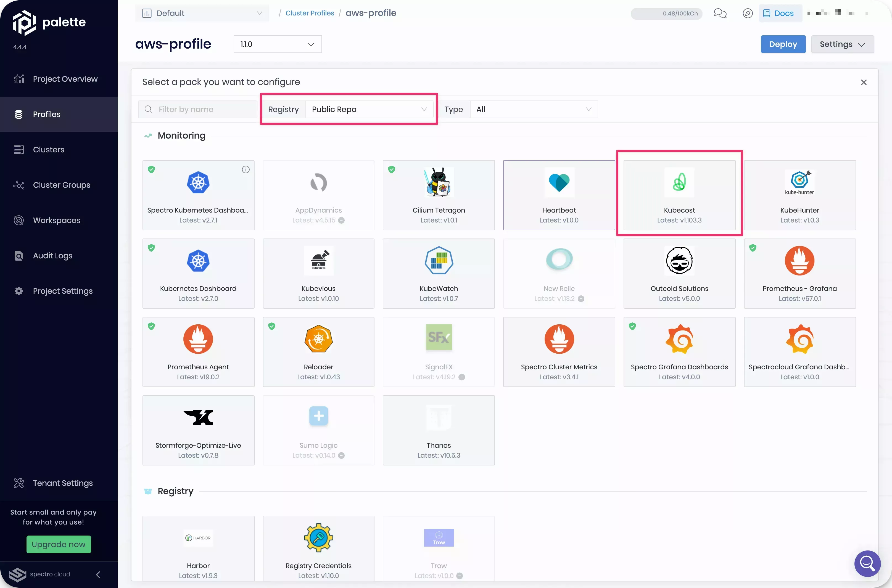Viewport: 892px width, 588px height.
Task: Click the Cilium Tetragon pack icon
Action: point(439,182)
